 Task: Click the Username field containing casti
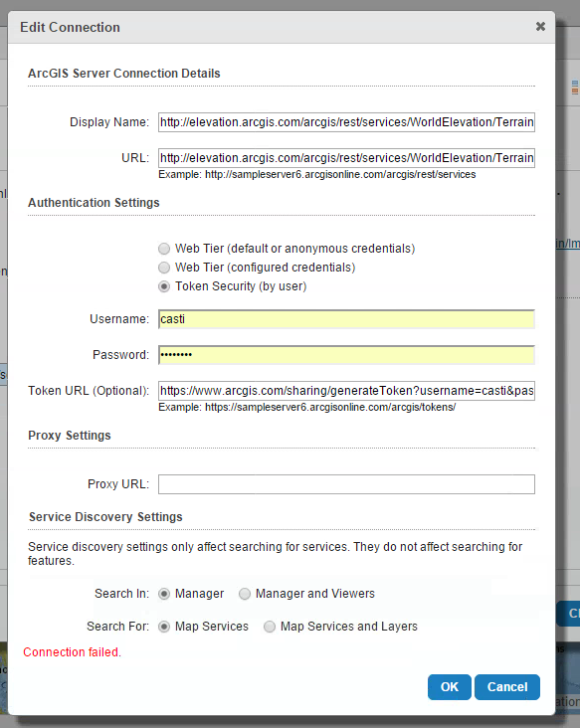tap(346, 319)
